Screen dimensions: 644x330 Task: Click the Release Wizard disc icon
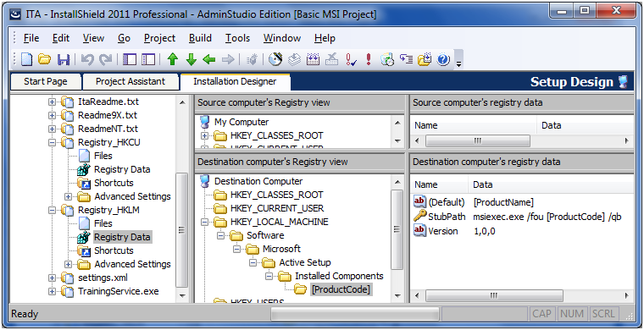(x=275, y=60)
